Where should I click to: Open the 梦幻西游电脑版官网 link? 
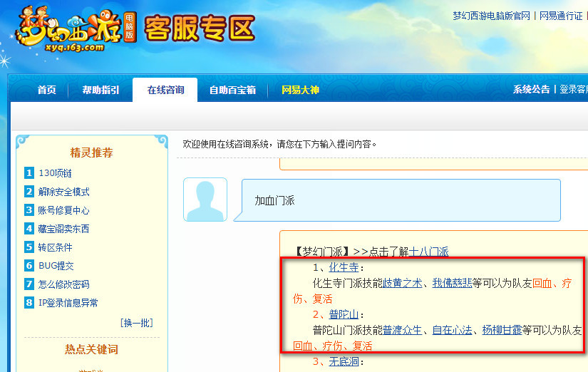coord(491,16)
